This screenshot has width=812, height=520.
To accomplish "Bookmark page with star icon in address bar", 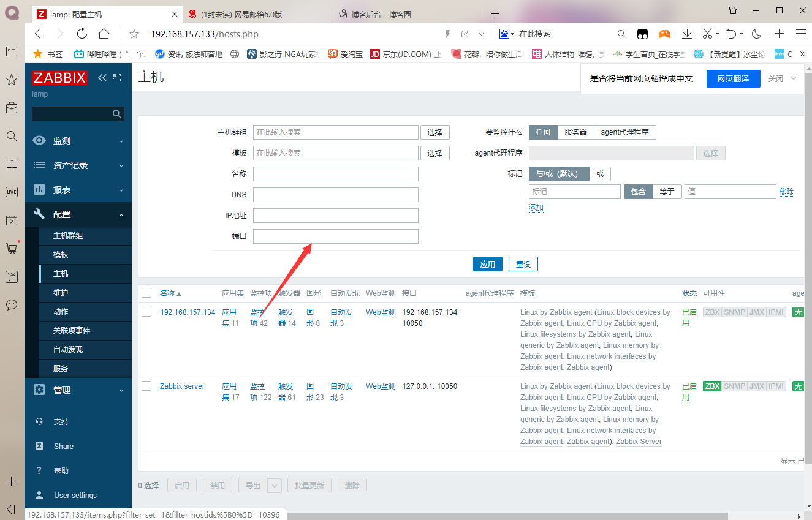I will tap(134, 34).
